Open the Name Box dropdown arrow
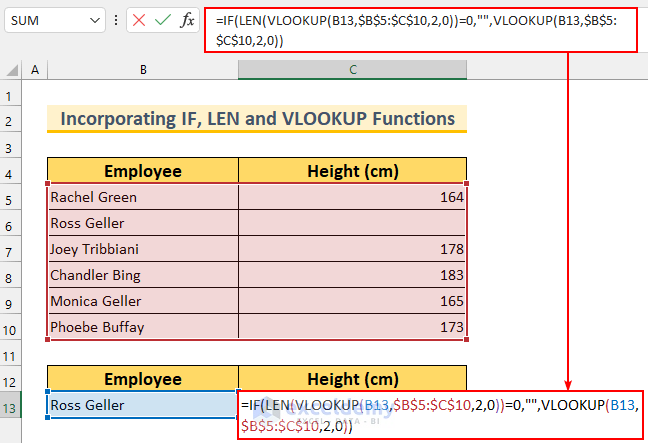The width and height of the screenshot is (648, 443). click(x=95, y=20)
